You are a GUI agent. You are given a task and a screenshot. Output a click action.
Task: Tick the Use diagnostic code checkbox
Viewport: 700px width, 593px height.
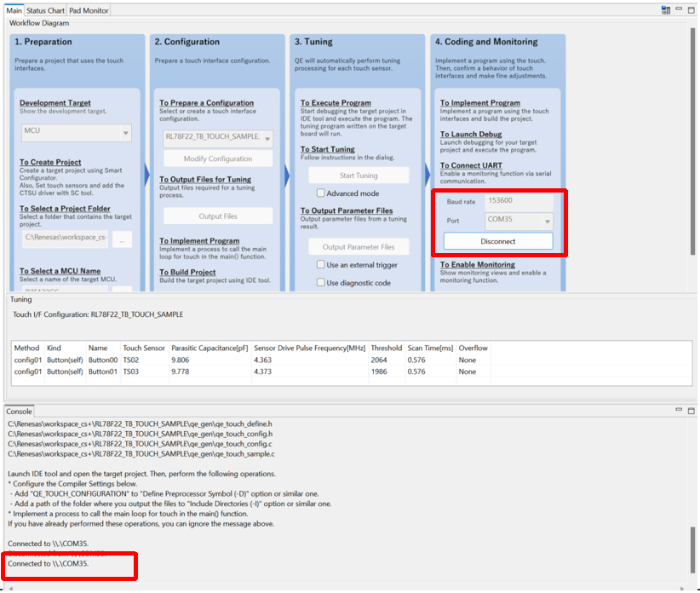(x=321, y=283)
